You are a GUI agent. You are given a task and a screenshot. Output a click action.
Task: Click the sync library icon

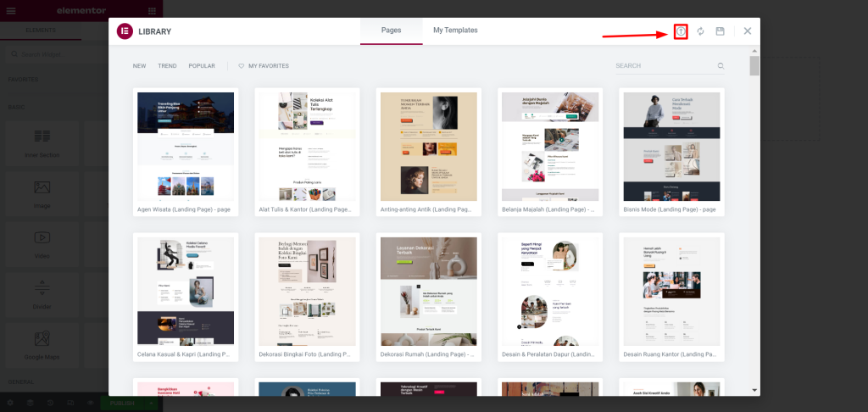tap(700, 31)
